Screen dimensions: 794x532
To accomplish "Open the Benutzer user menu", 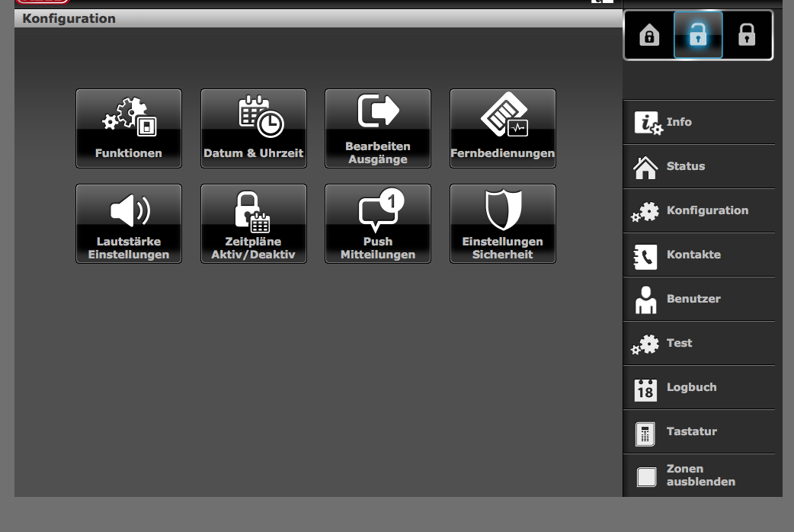I will point(701,299).
